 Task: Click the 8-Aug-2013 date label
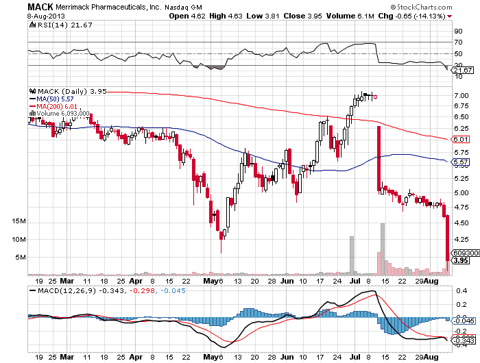[x=46, y=16]
